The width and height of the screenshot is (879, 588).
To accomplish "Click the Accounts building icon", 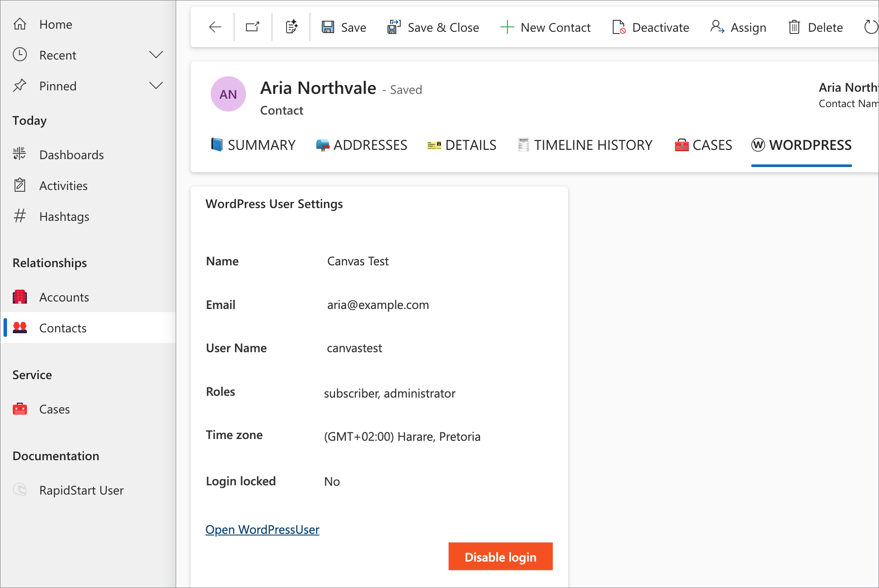I will pyautogui.click(x=20, y=297).
